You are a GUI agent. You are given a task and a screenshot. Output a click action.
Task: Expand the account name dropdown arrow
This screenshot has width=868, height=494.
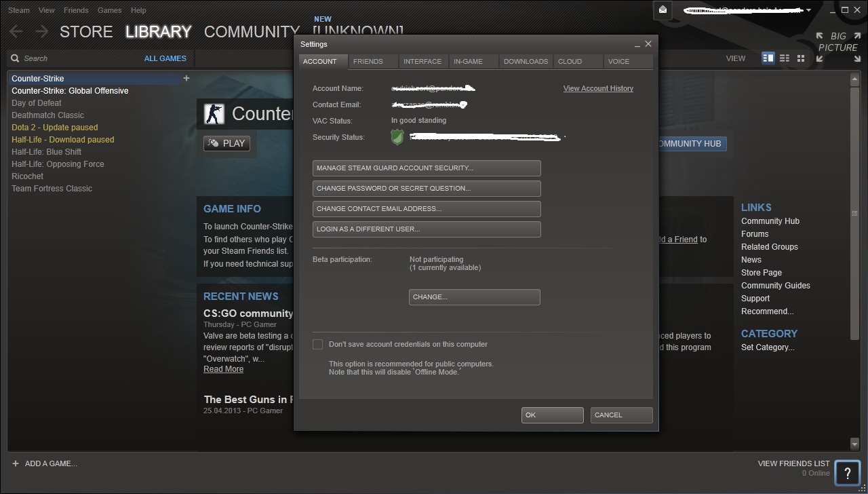tap(808, 10)
